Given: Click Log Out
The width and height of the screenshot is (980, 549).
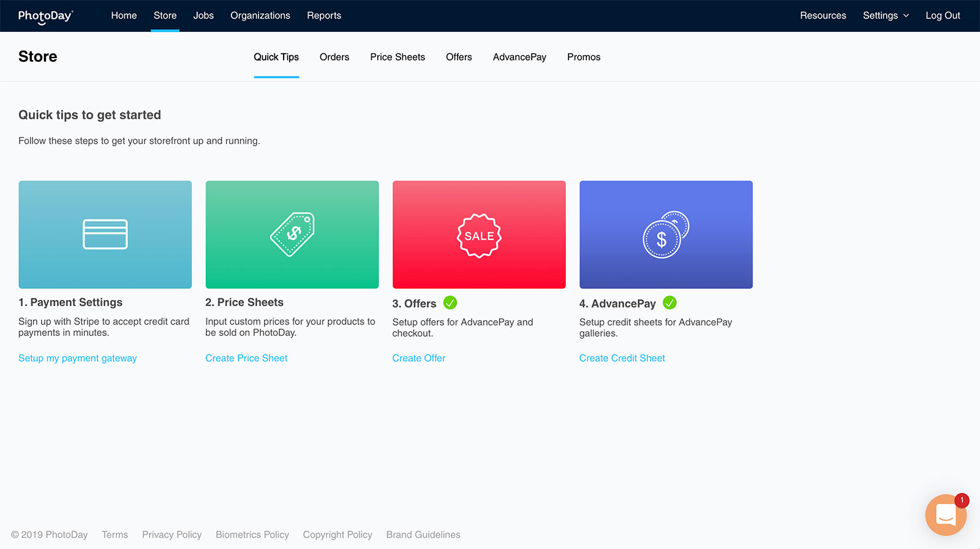Looking at the screenshot, I should (x=943, y=16).
